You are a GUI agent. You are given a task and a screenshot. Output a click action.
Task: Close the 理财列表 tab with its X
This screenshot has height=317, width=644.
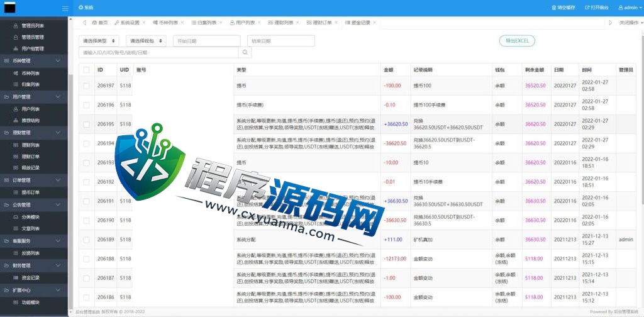click(297, 23)
